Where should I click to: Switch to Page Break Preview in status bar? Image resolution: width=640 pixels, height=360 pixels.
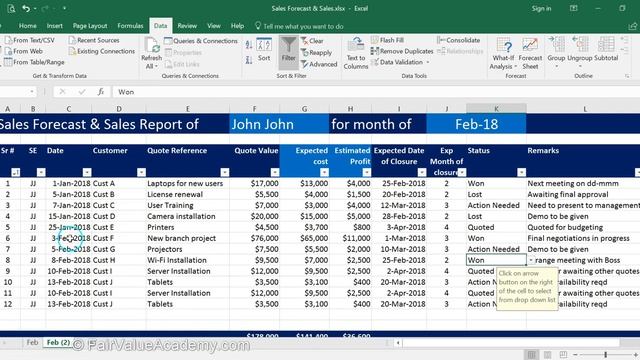coord(563,355)
